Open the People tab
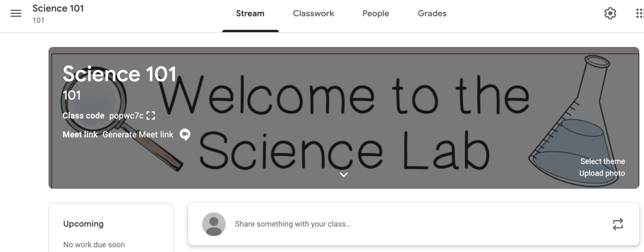This screenshot has height=252, width=644. (x=375, y=13)
